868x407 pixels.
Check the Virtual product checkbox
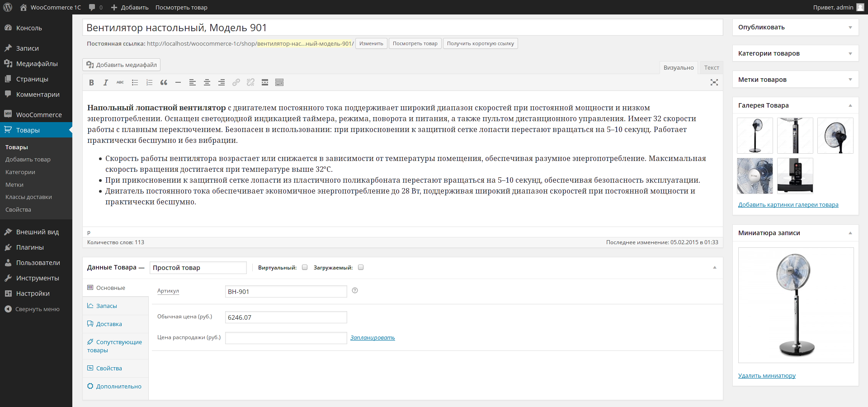[x=305, y=267]
